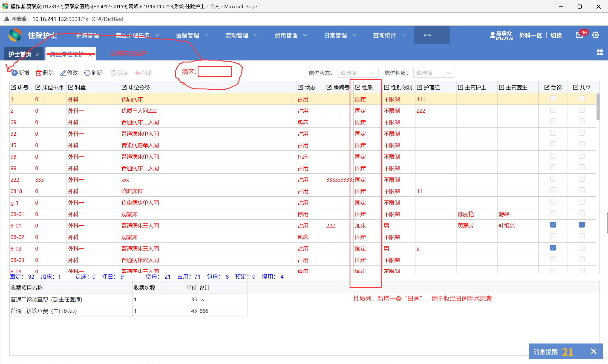This screenshot has width=608, height=364.
Task: Click the grid layout icon
Action: point(600,53)
